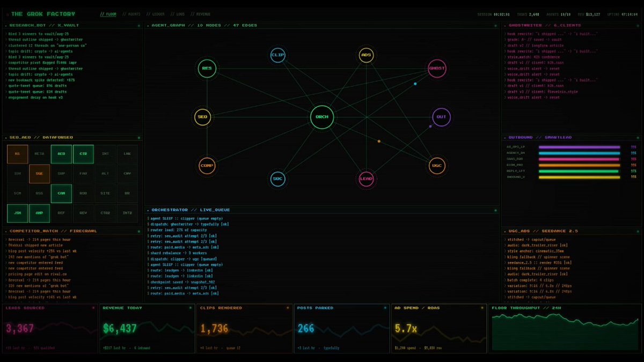Open the AGENTS tab

131,14
